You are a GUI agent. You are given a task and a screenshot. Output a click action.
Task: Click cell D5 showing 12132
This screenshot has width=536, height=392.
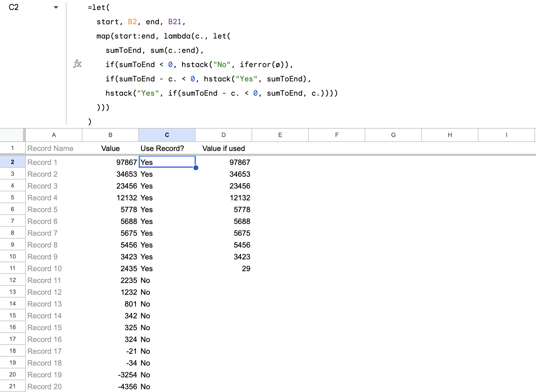pyautogui.click(x=224, y=198)
